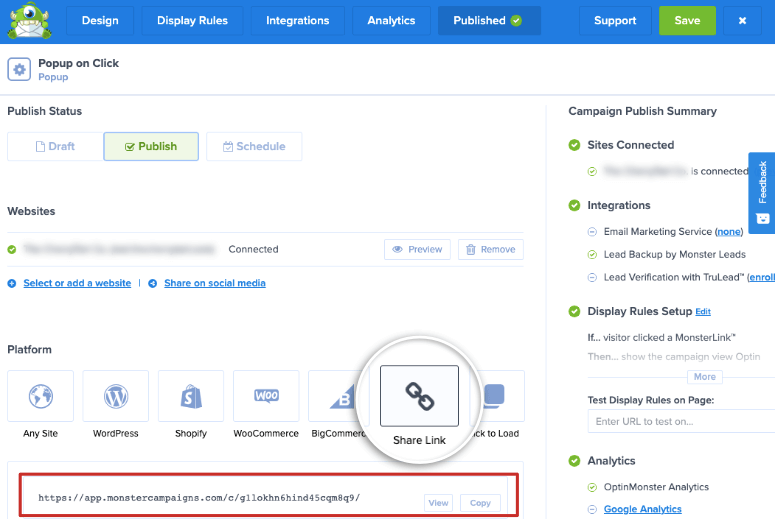Open the Feedback side tab
Viewport: 775px width, 519px height.
[x=762, y=193]
